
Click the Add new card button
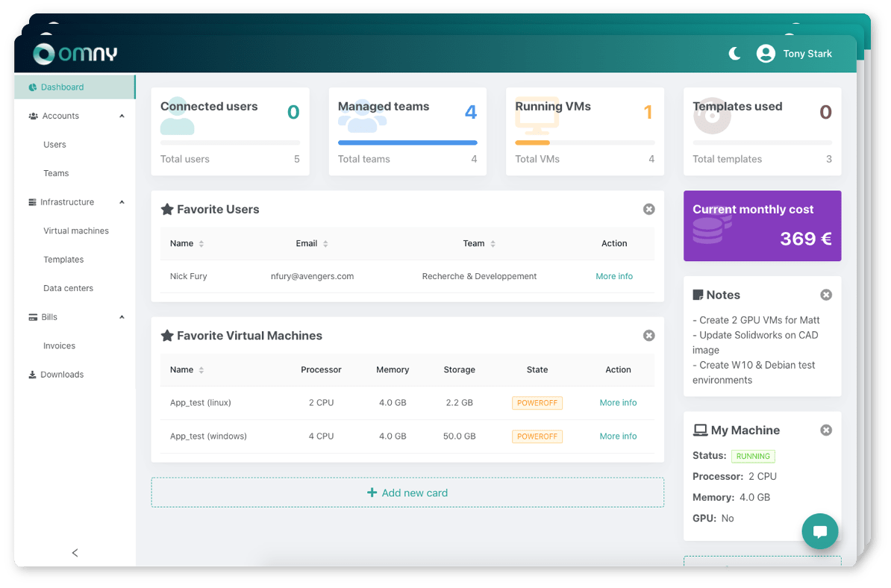(407, 492)
